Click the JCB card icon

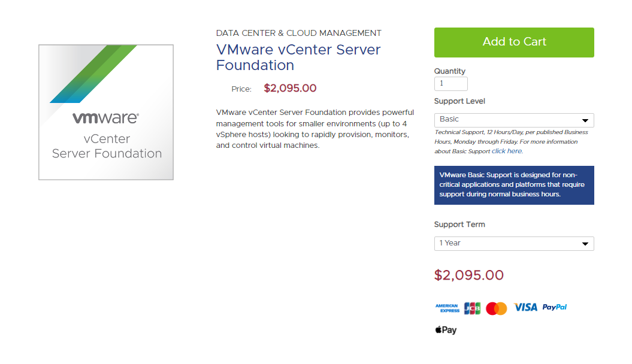[x=472, y=308]
